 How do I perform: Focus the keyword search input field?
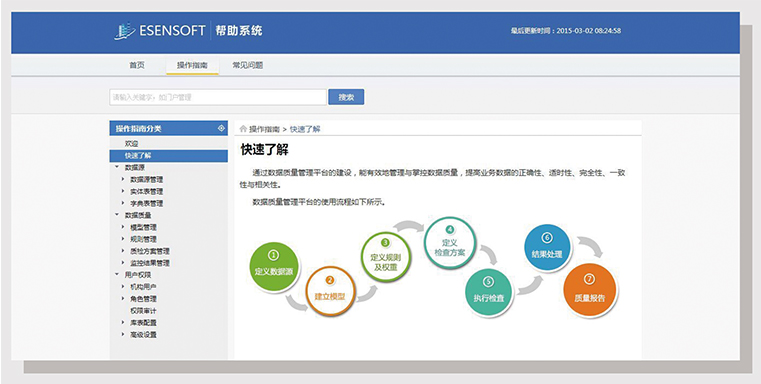coord(218,97)
